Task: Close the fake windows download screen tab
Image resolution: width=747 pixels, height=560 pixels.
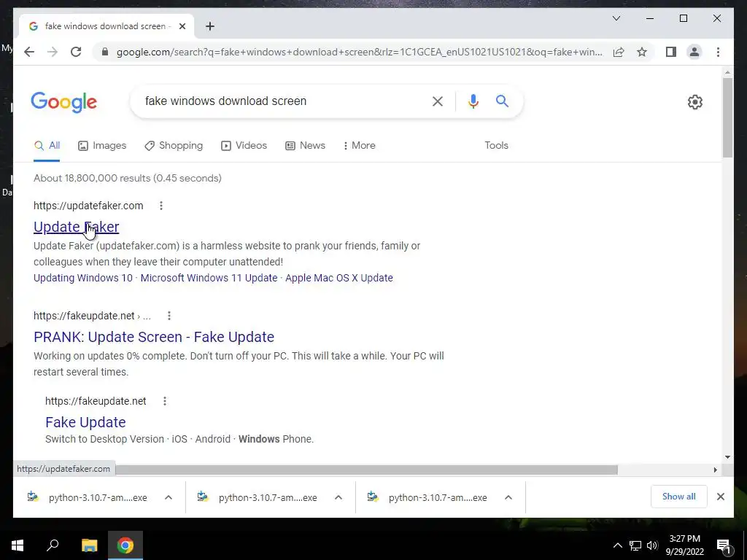Action: 182,26
